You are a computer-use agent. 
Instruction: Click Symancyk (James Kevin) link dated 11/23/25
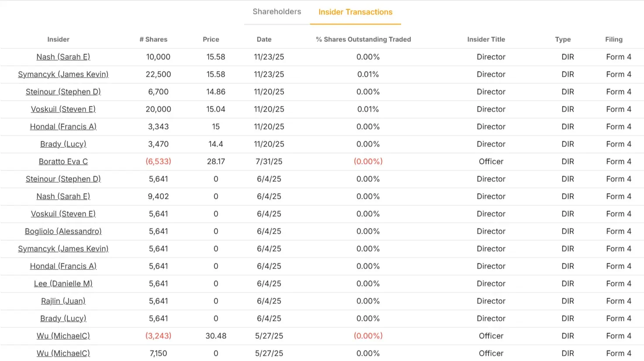[x=63, y=74]
